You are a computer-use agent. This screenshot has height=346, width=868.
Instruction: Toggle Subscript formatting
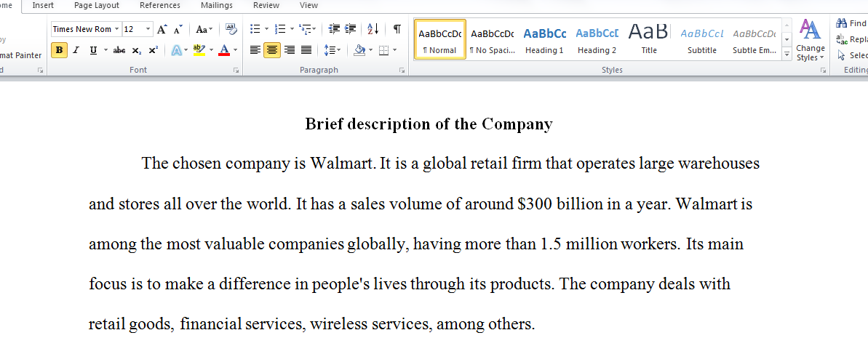click(x=136, y=50)
